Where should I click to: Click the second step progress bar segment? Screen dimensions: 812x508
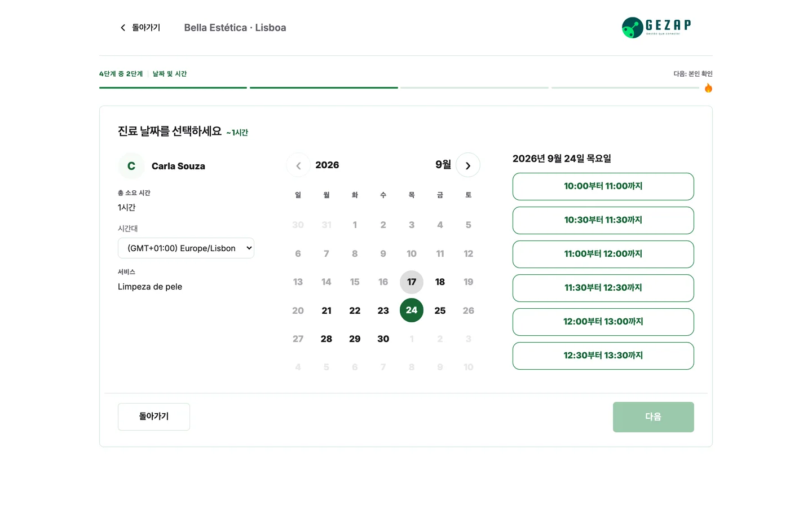[324, 87]
